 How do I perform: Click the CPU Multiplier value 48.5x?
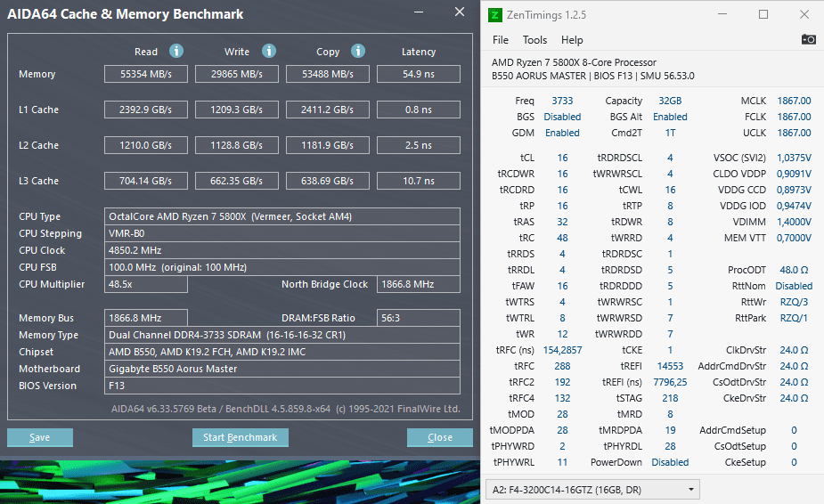tap(146, 284)
